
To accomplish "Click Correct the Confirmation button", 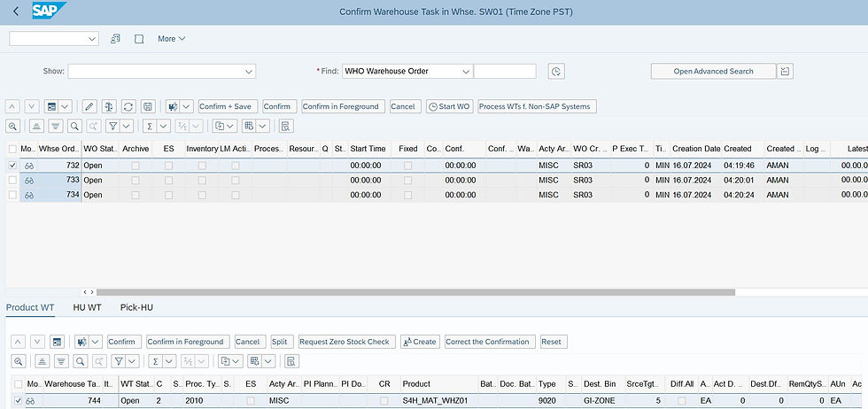I will tap(491, 342).
